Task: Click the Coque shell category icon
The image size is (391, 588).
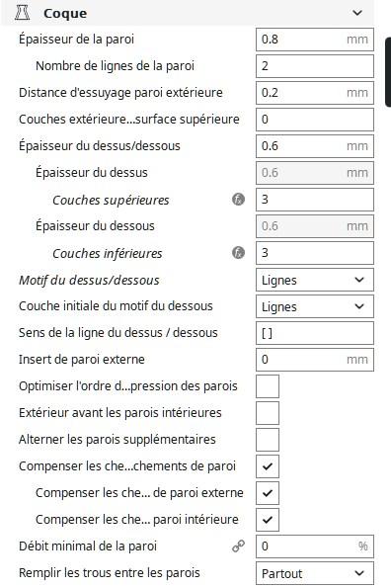Action: click(22, 13)
